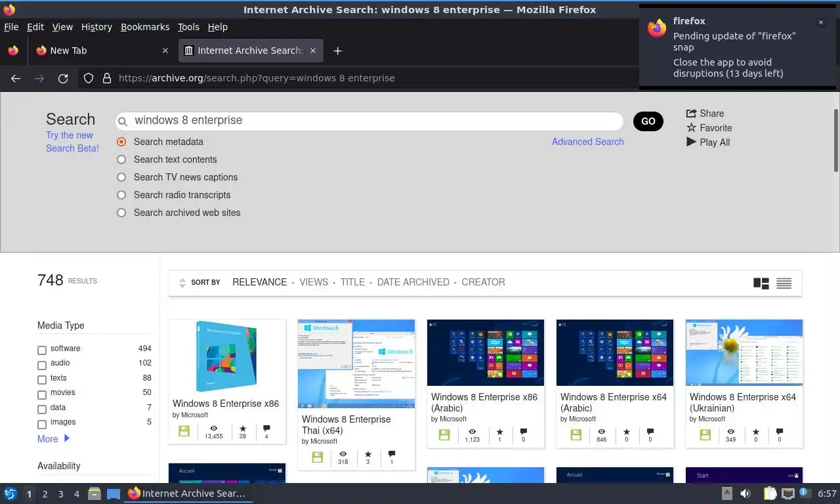Open the Edit menu
The image size is (840, 504).
[35, 27]
